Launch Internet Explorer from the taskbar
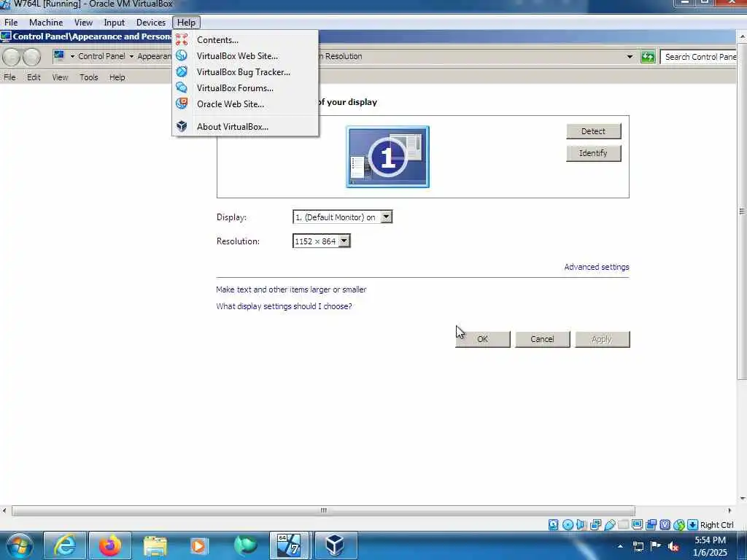The image size is (747, 560). [x=65, y=545]
